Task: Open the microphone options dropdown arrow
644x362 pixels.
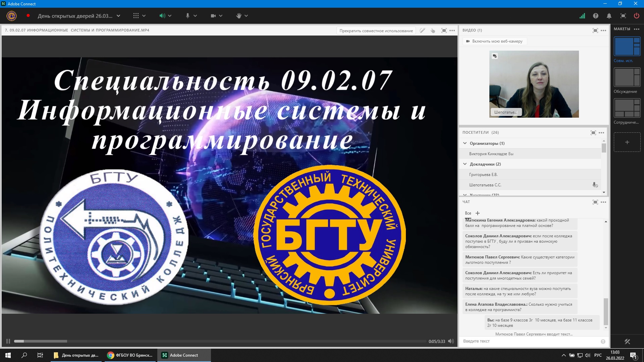Action: click(195, 16)
